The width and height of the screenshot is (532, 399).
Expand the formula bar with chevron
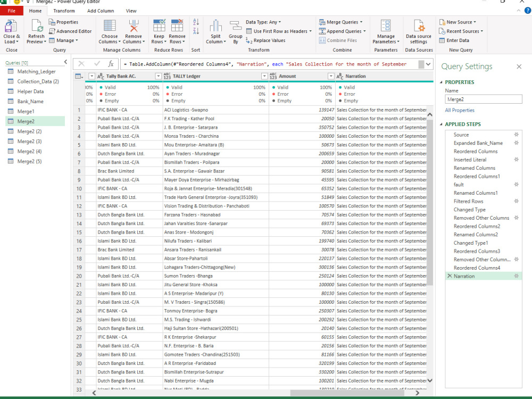pos(428,64)
